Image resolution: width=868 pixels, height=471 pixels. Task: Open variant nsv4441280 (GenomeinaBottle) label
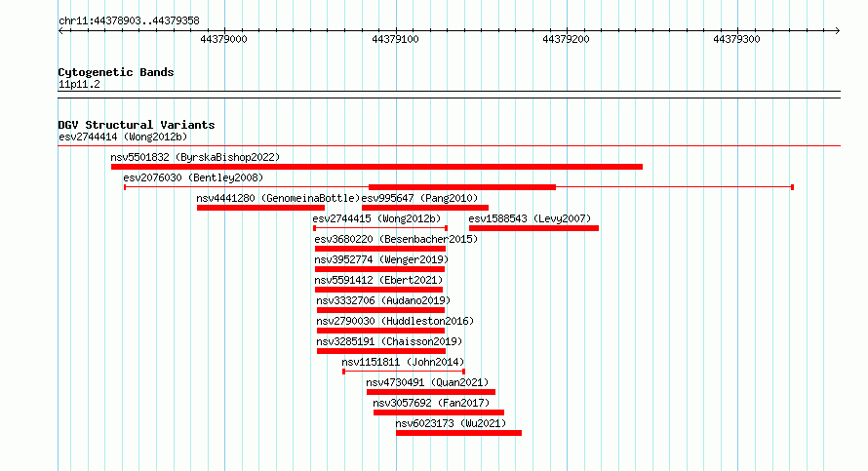[278, 198]
